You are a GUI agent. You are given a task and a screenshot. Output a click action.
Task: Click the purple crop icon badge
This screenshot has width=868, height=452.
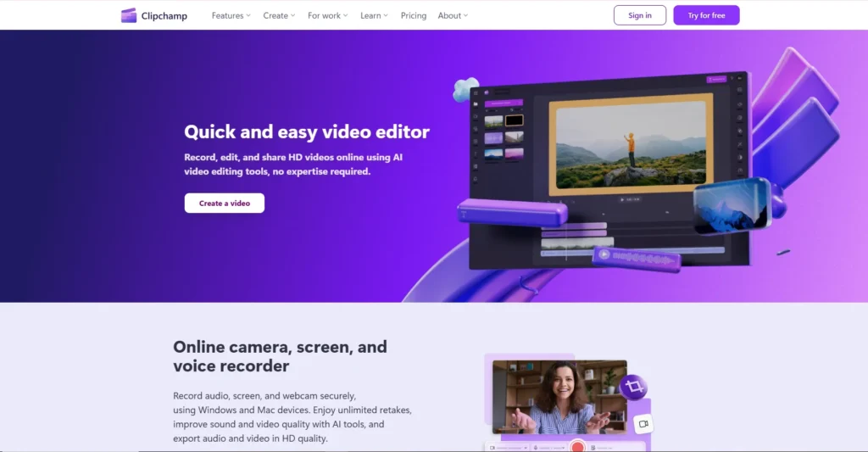pyautogui.click(x=632, y=388)
